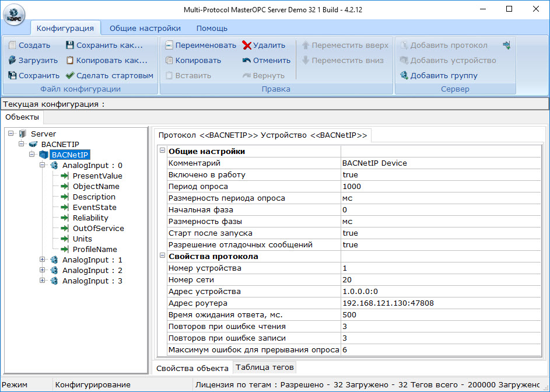Click the Переименовать button label
The height and width of the screenshot is (392, 550).
(x=206, y=45)
